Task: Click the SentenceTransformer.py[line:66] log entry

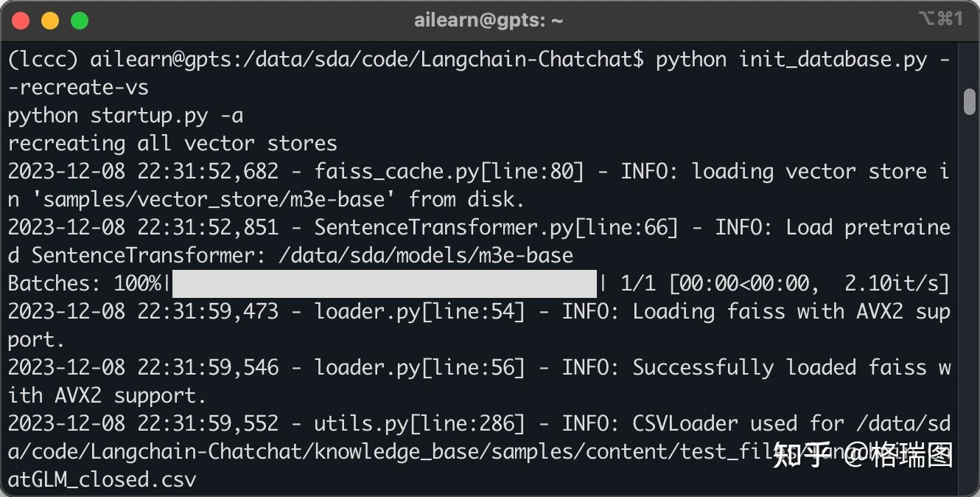Action: (496, 228)
